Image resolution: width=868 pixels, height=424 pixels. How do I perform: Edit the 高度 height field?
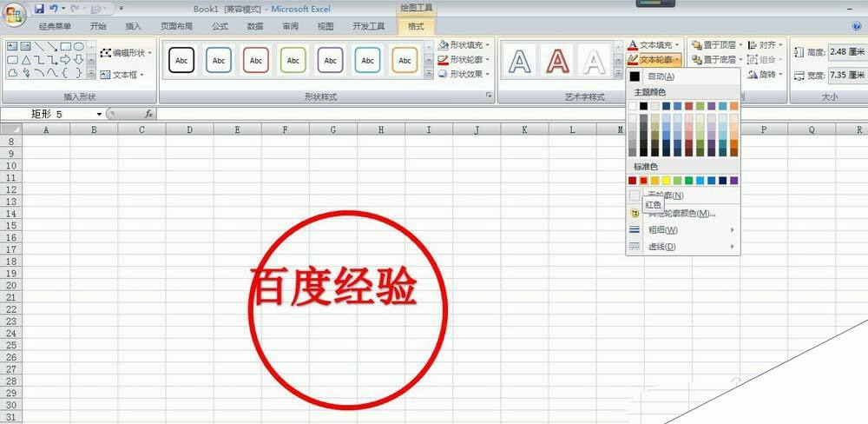847,52
